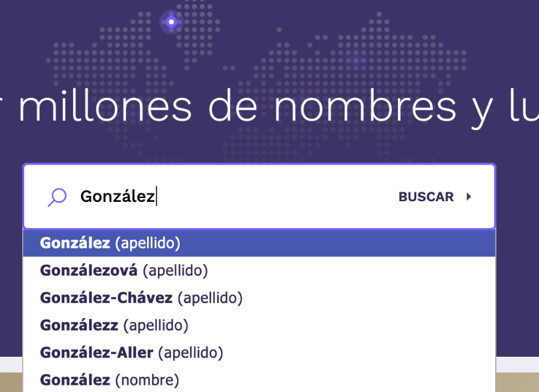Viewport: 539px width, 392px height.
Task: Choose Gonzálezová (apellido) from the suggestions
Action: [x=123, y=270]
